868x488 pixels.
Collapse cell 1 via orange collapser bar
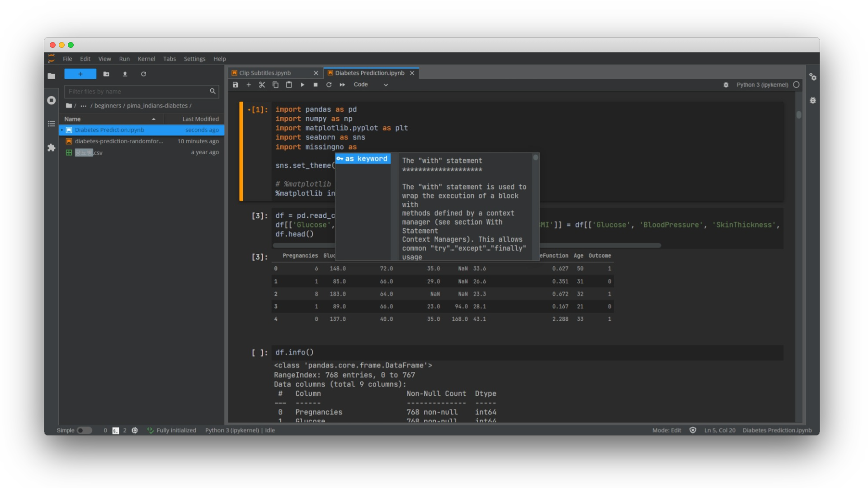(x=241, y=151)
